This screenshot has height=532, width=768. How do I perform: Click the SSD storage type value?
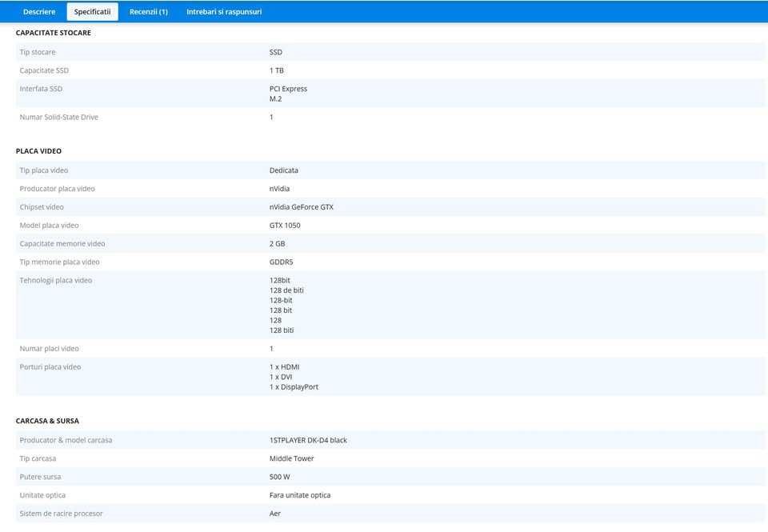tap(276, 52)
